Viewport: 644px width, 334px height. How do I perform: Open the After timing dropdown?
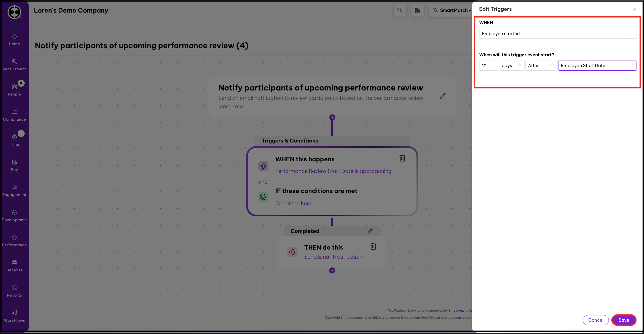541,66
